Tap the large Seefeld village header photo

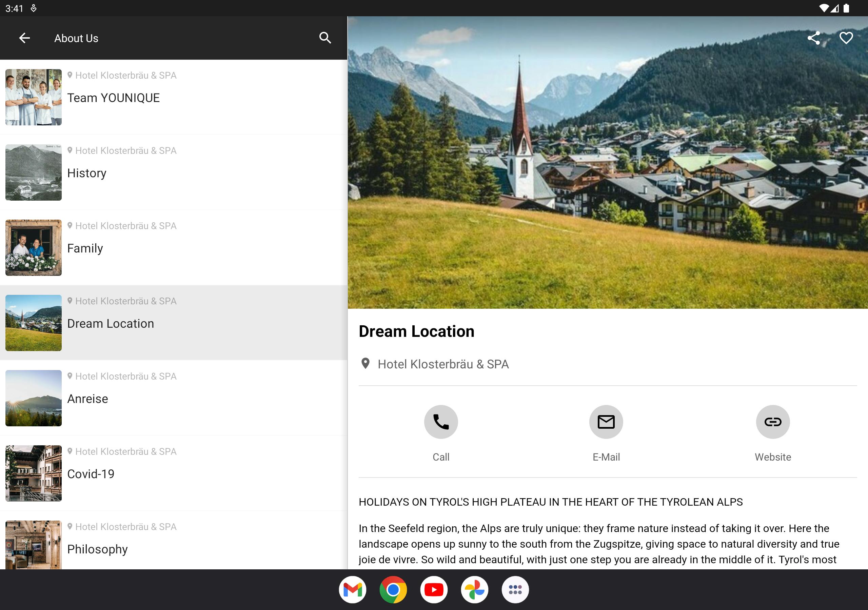click(608, 163)
